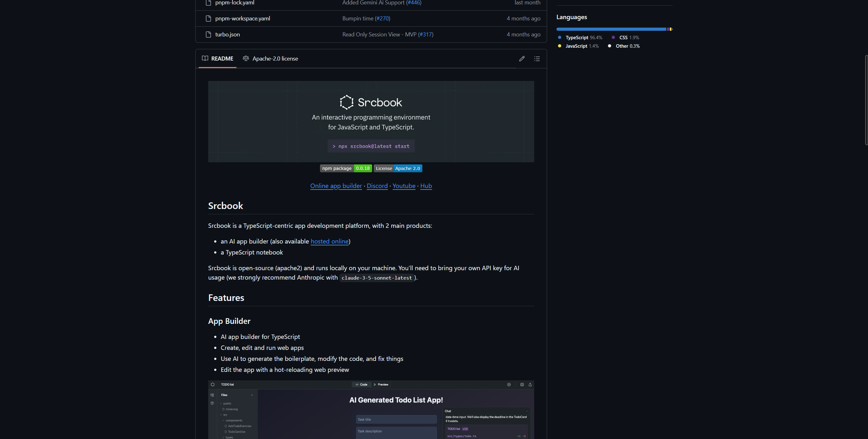Select the README tab
868x439 pixels.
click(x=222, y=59)
